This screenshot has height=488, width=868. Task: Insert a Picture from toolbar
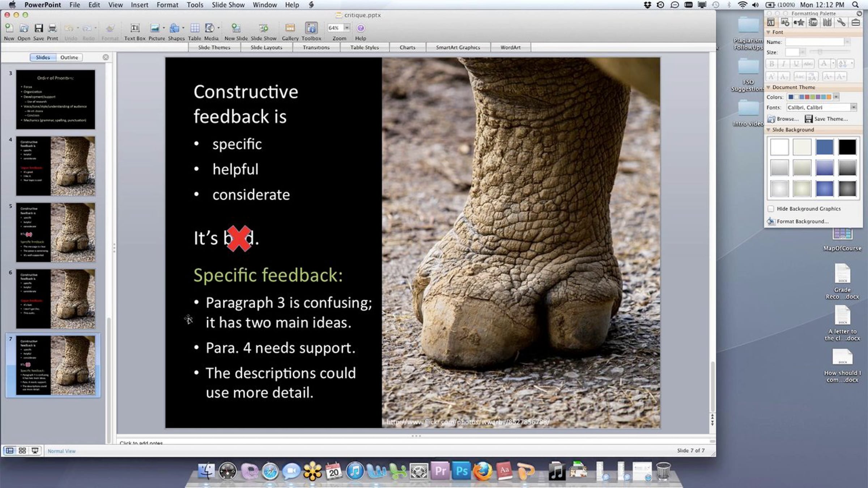click(155, 29)
